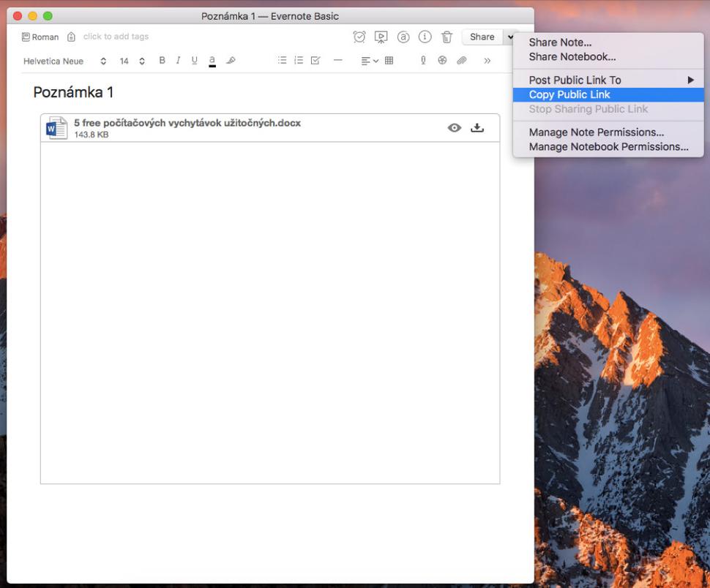Click the tag lock icon
This screenshot has width=710, height=588.
(71, 37)
